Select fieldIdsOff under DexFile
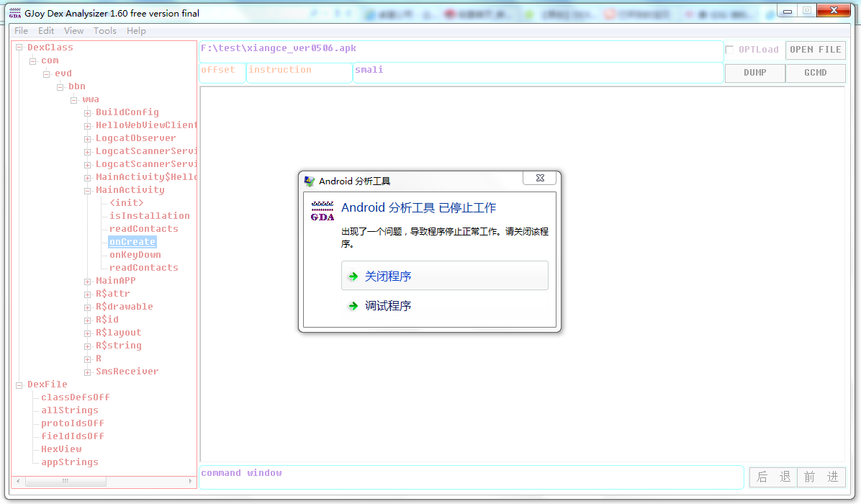 point(73,436)
